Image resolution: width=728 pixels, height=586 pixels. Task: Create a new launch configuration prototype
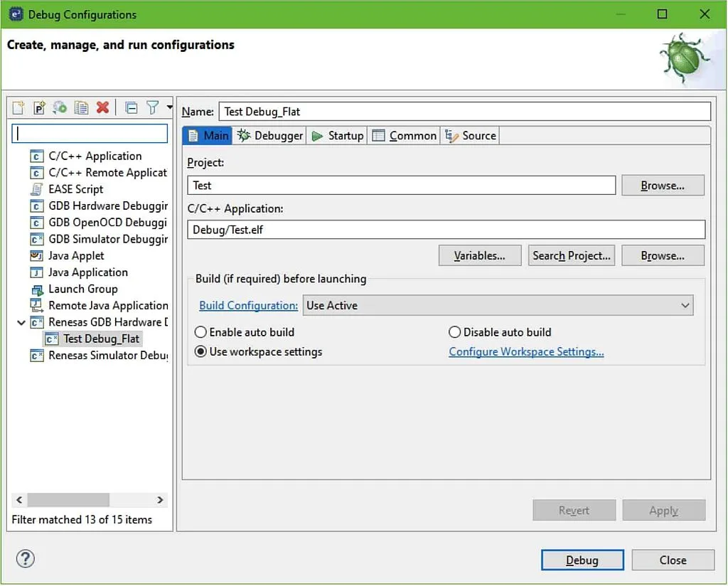click(x=39, y=107)
